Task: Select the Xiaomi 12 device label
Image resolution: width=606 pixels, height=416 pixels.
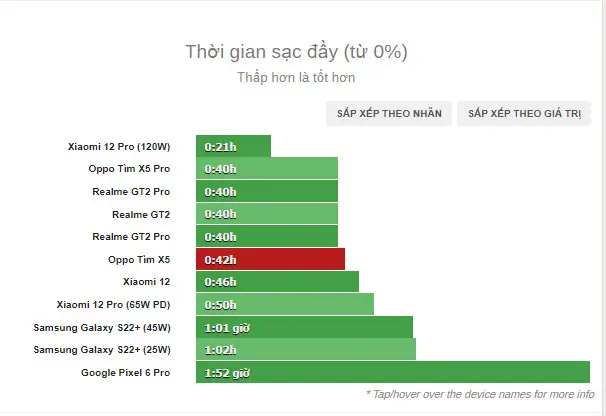Action: 146,282
